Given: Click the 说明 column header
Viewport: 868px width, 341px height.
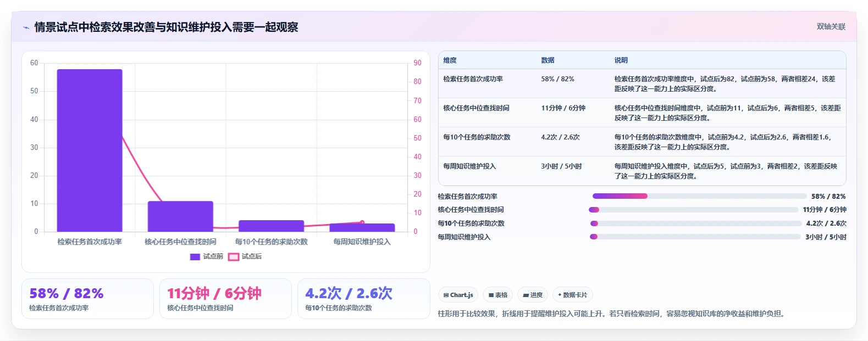Looking at the screenshot, I should (621, 60).
